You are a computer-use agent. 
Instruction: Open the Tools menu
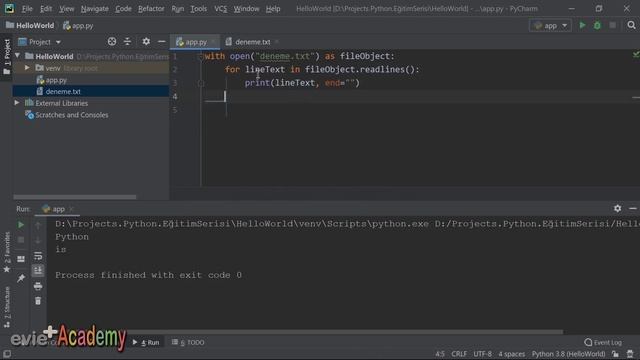(198, 9)
